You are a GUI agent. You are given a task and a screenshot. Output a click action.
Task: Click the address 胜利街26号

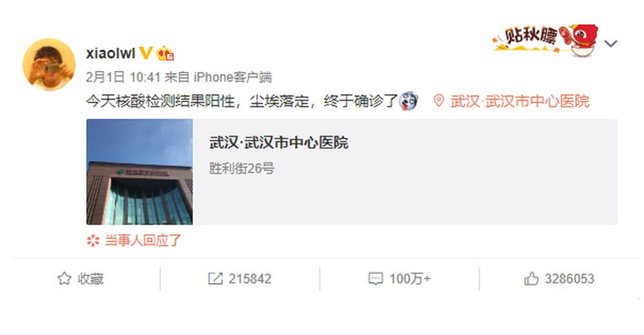[x=241, y=169]
